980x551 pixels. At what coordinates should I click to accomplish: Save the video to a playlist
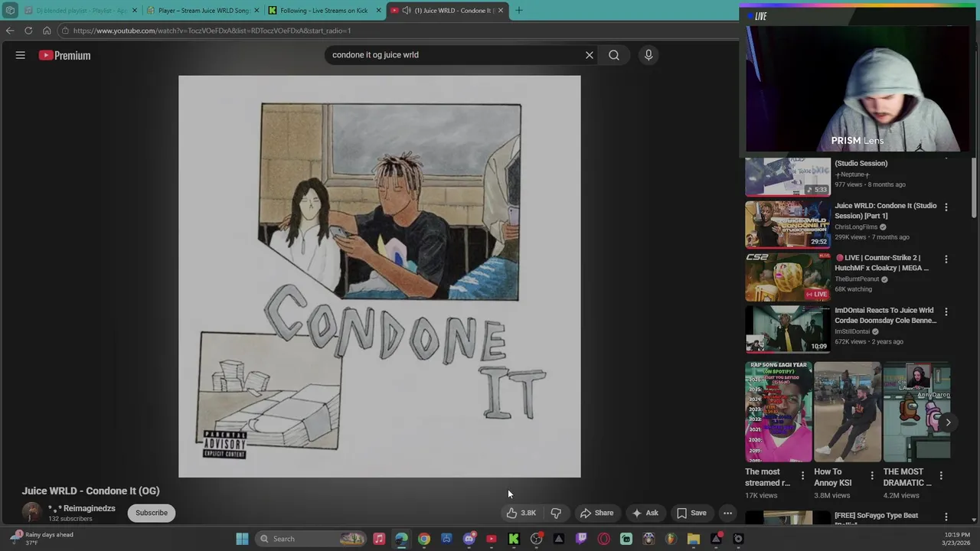[x=691, y=513]
